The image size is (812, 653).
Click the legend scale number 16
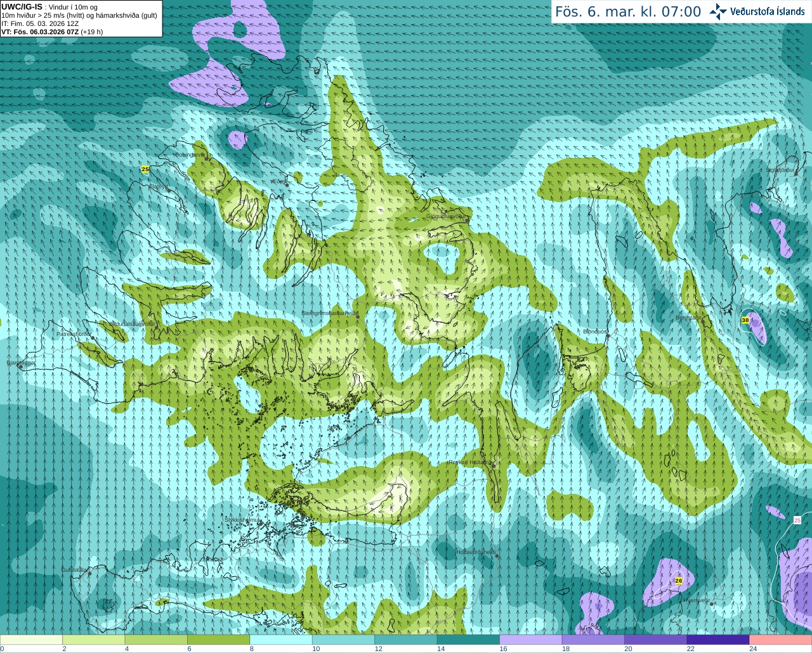pyautogui.click(x=503, y=649)
